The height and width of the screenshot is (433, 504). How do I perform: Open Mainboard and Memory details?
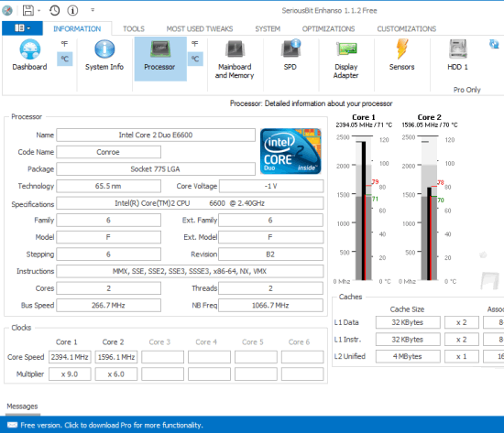235,60
